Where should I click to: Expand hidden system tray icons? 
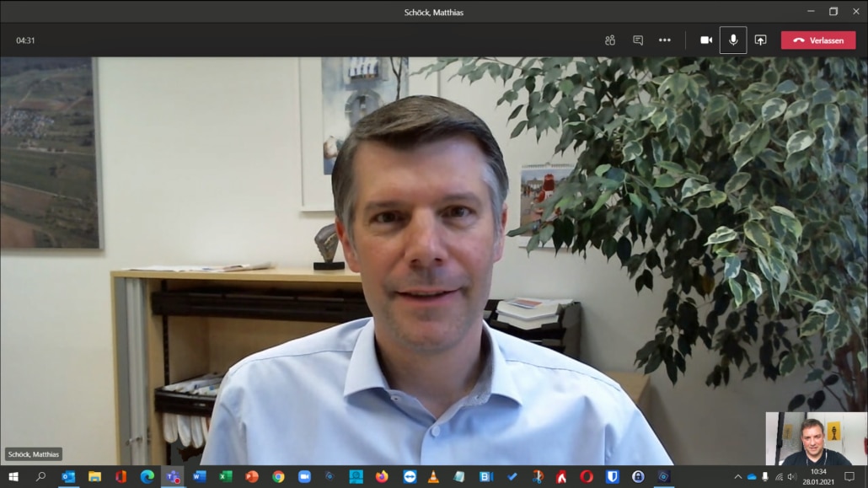pyautogui.click(x=738, y=476)
